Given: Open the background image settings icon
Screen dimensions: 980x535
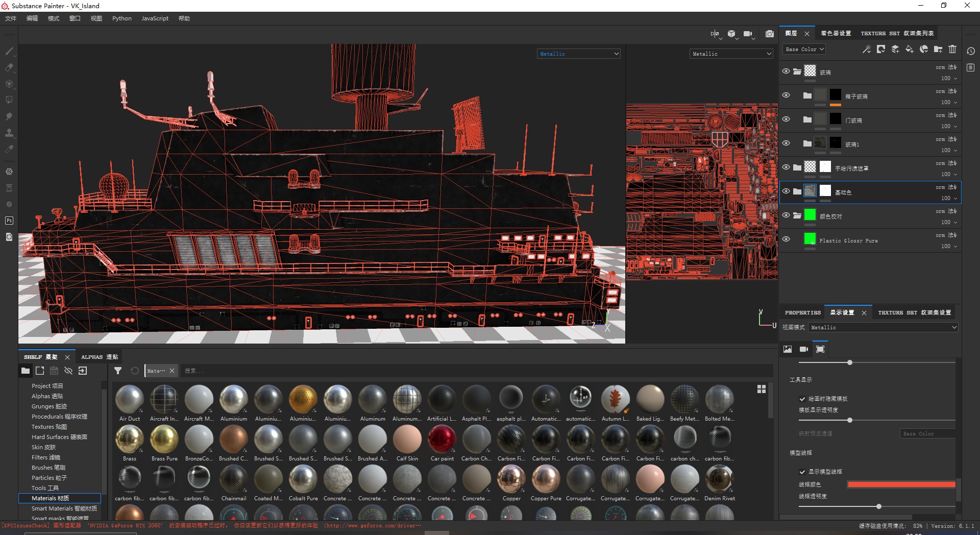Looking at the screenshot, I should tap(788, 349).
